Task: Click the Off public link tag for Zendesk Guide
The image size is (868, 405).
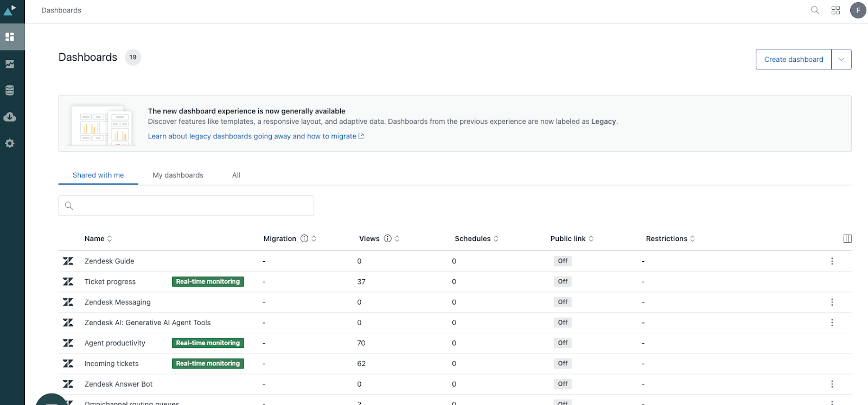Action: coord(563,261)
